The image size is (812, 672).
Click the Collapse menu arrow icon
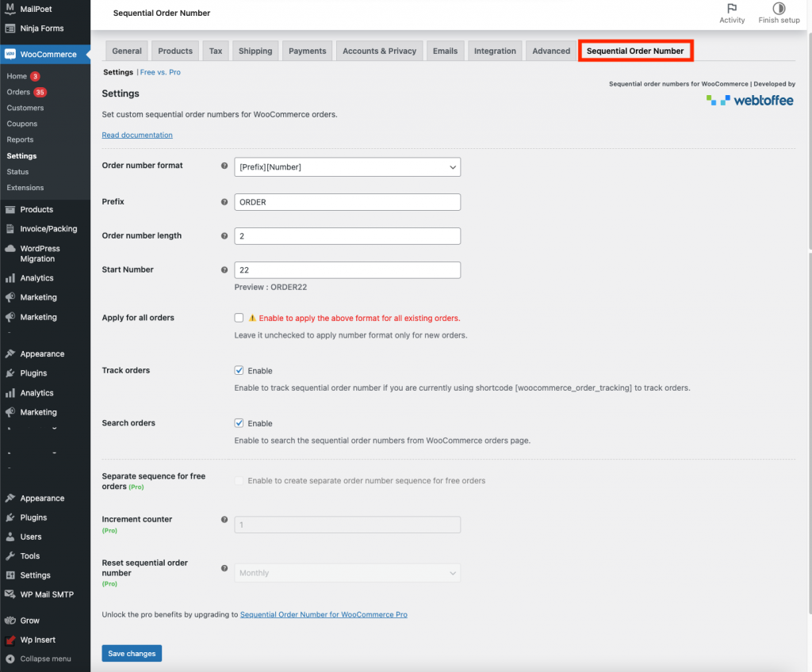coord(10,659)
